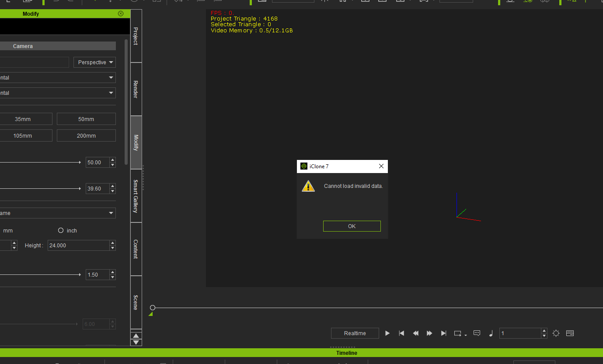The height and width of the screenshot is (364, 603).
Task: Jump to the end frame
Action: (x=443, y=333)
